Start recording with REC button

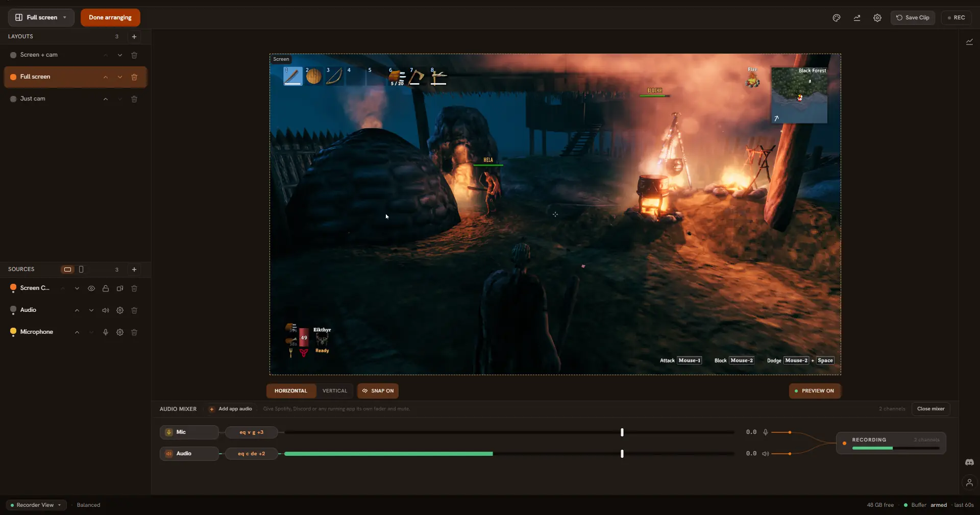point(957,18)
